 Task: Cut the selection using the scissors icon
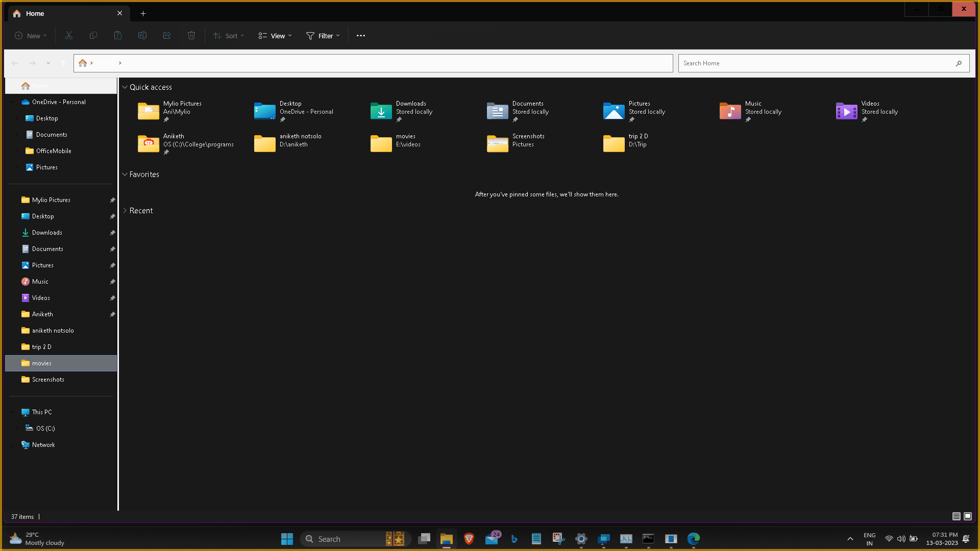[x=68, y=35]
